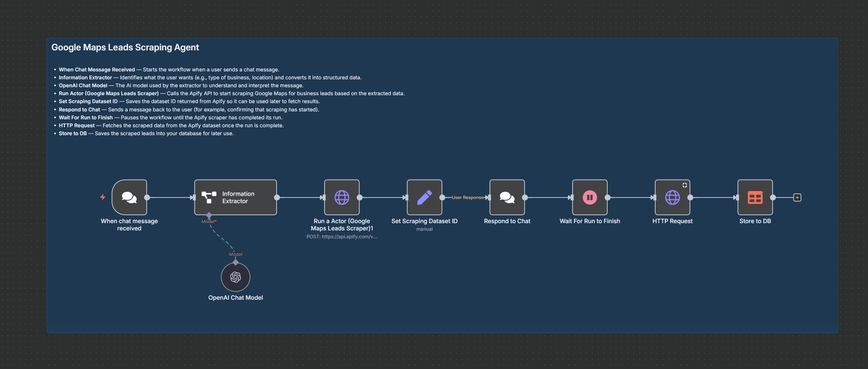Select the Run a Actor globe node
The height and width of the screenshot is (369, 868).
[341, 197]
